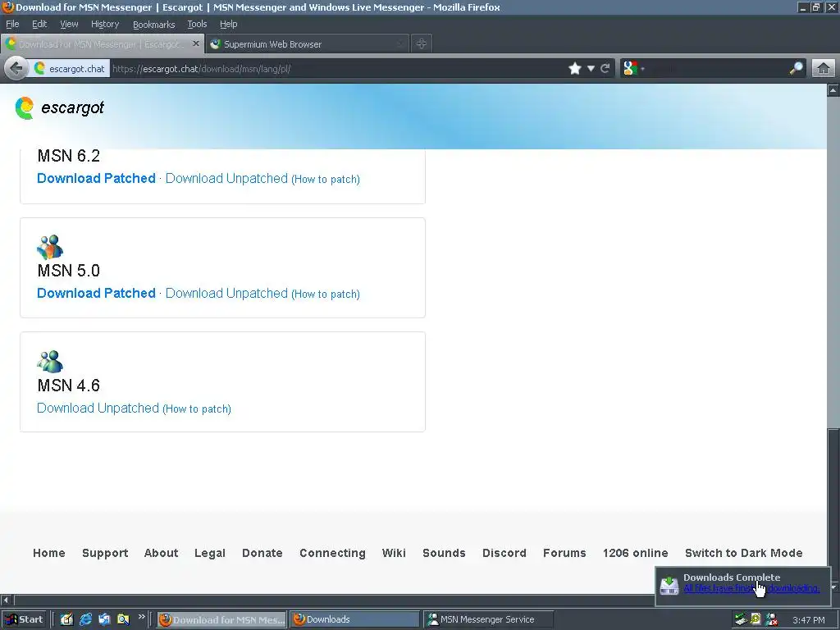This screenshot has width=840, height=630.
Task: Click the escargot.chat site identity icon
Action: (x=39, y=68)
